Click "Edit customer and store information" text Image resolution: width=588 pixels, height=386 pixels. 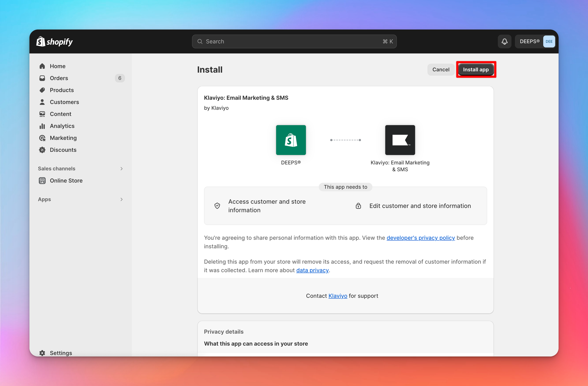point(420,206)
